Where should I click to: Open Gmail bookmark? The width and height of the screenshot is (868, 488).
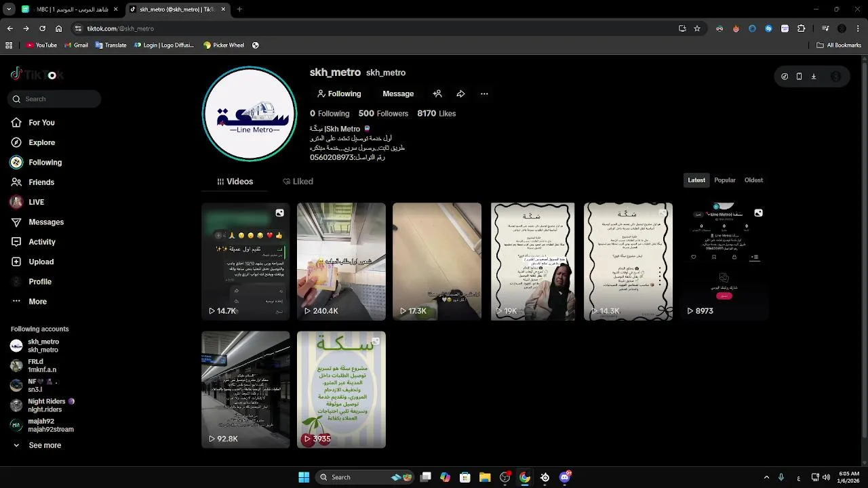pos(76,45)
